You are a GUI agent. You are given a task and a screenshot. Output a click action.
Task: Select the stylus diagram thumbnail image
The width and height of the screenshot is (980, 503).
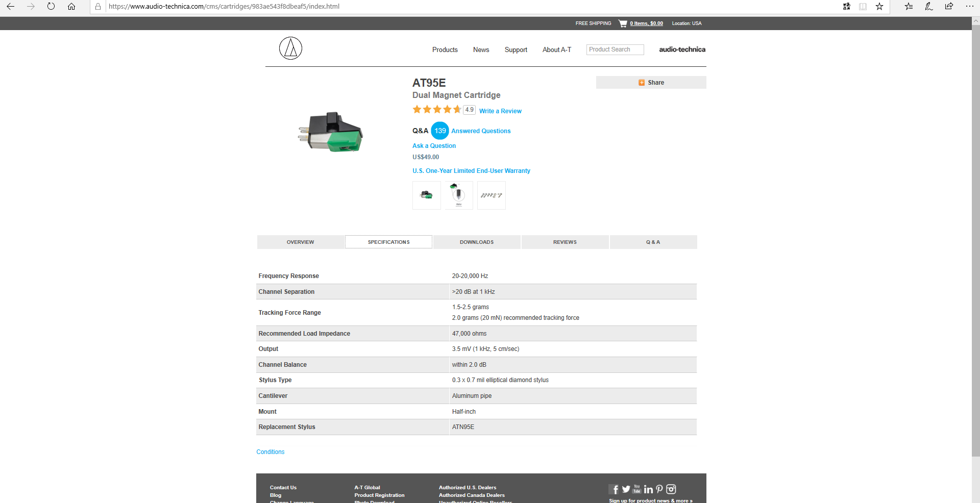pos(459,195)
